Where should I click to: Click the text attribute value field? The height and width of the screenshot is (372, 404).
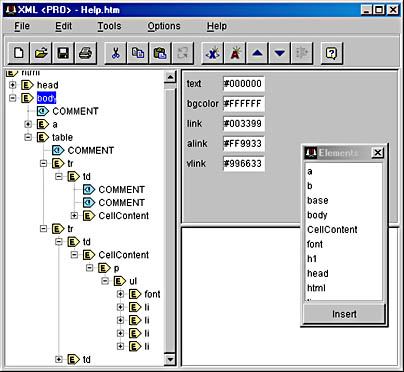[x=244, y=84]
